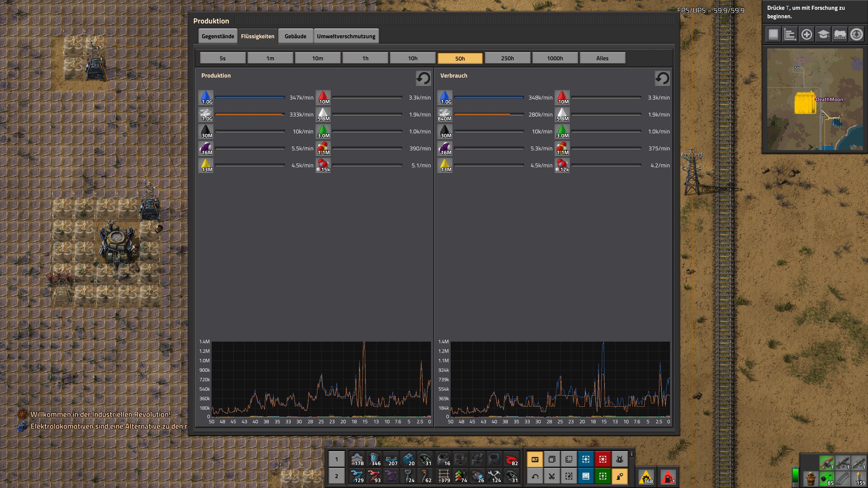Click the DeathMoon minimap
This screenshot has width=868, height=488.
click(815, 99)
